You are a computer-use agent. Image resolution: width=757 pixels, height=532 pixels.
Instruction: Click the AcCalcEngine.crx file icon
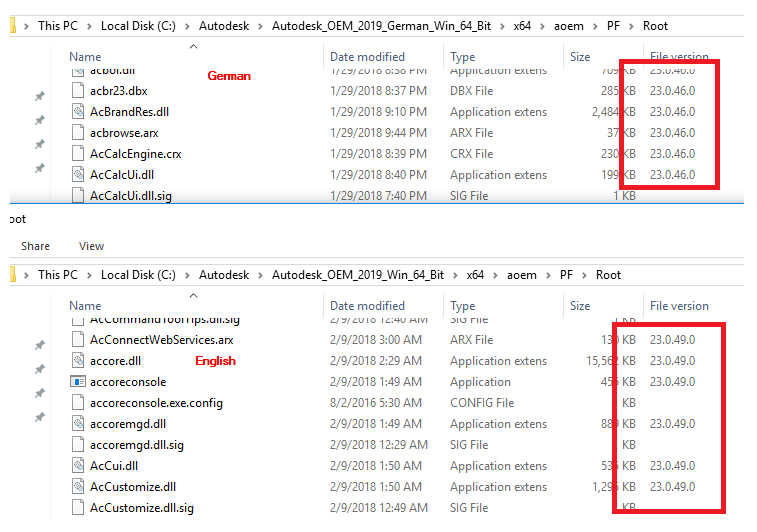pyautogui.click(x=78, y=154)
